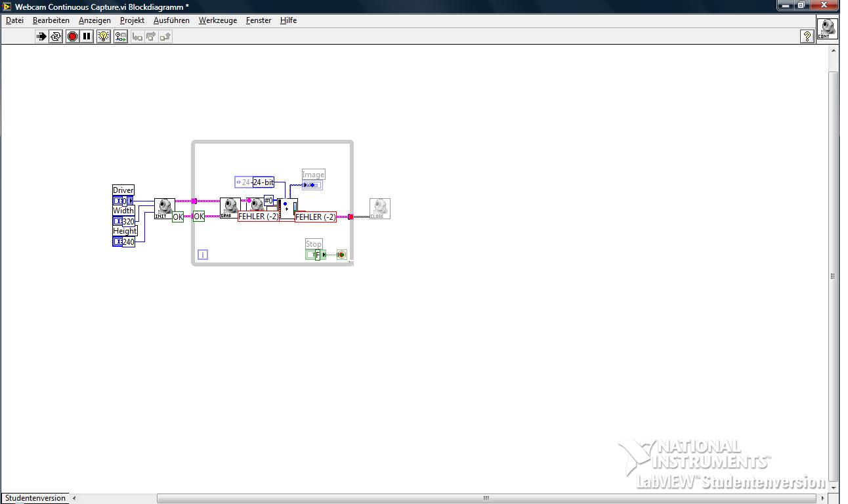Click the Width label
The image size is (848, 504).
click(123, 211)
